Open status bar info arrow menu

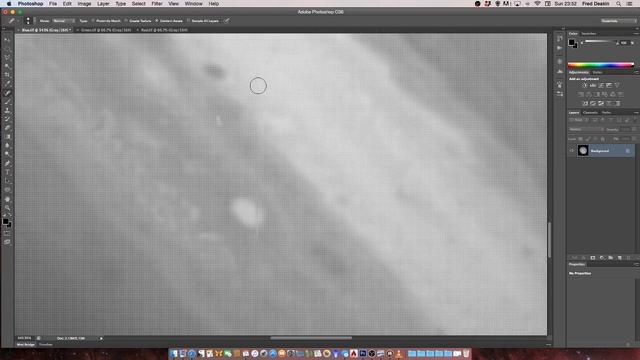pyautogui.click(x=101, y=338)
